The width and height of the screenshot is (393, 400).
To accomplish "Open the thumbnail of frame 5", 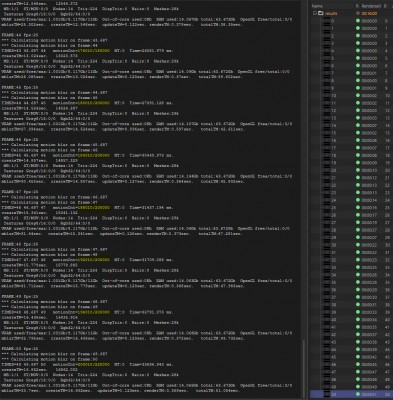I will point(327,58).
